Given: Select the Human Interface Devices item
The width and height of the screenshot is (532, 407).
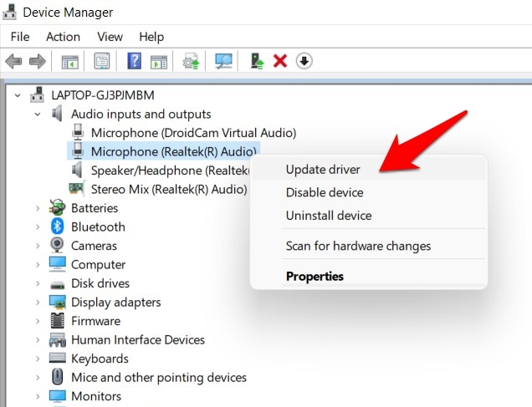Looking at the screenshot, I should (138, 340).
